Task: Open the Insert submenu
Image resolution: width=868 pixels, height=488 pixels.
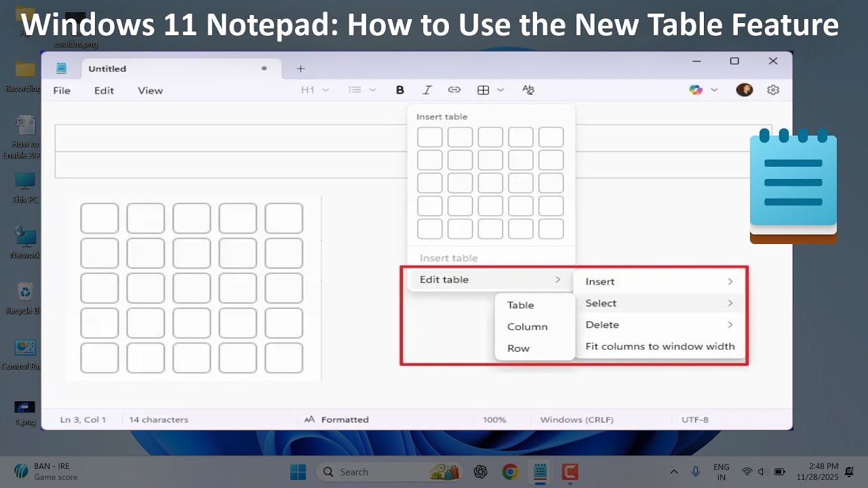Action: point(659,281)
